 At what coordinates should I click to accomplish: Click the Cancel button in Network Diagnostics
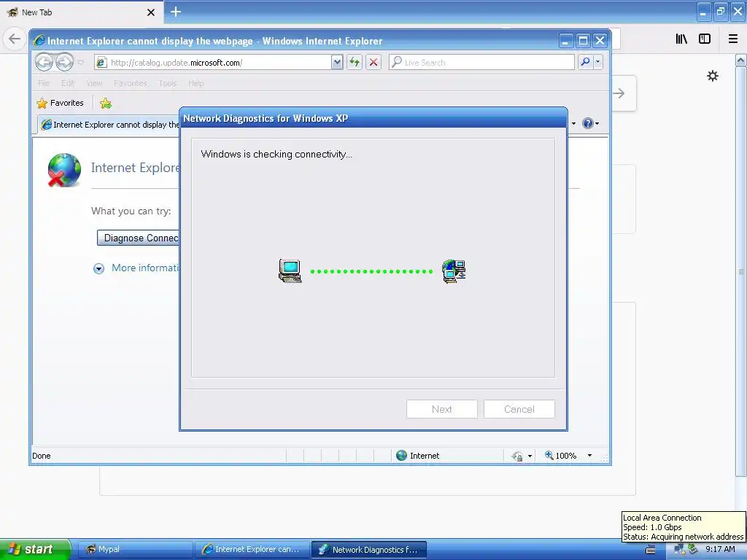[519, 409]
